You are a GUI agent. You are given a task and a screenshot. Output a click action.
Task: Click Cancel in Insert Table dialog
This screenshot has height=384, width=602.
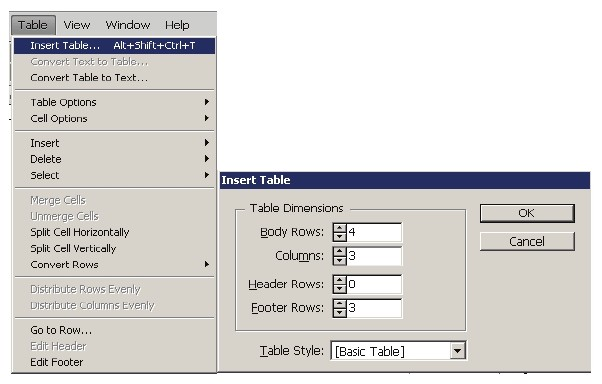tap(527, 242)
